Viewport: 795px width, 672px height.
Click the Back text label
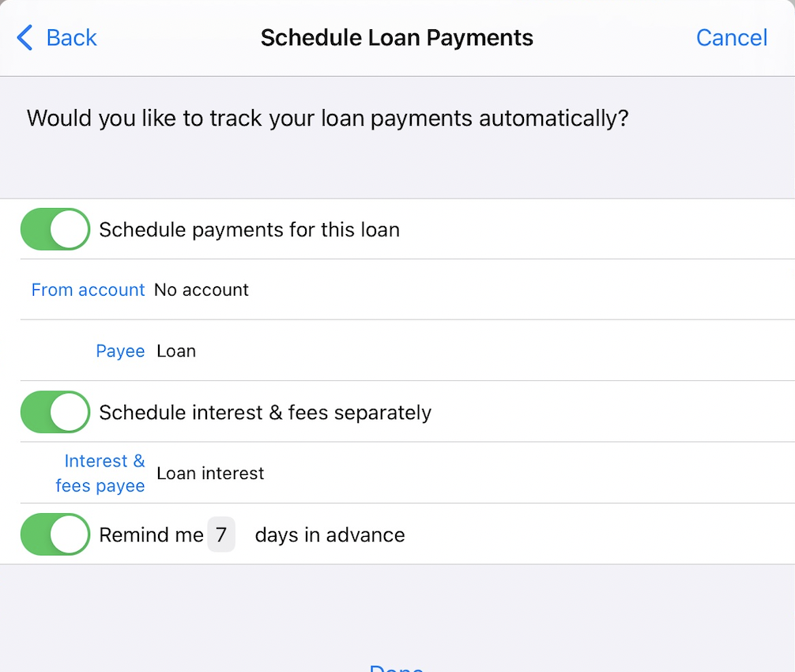[71, 37]
